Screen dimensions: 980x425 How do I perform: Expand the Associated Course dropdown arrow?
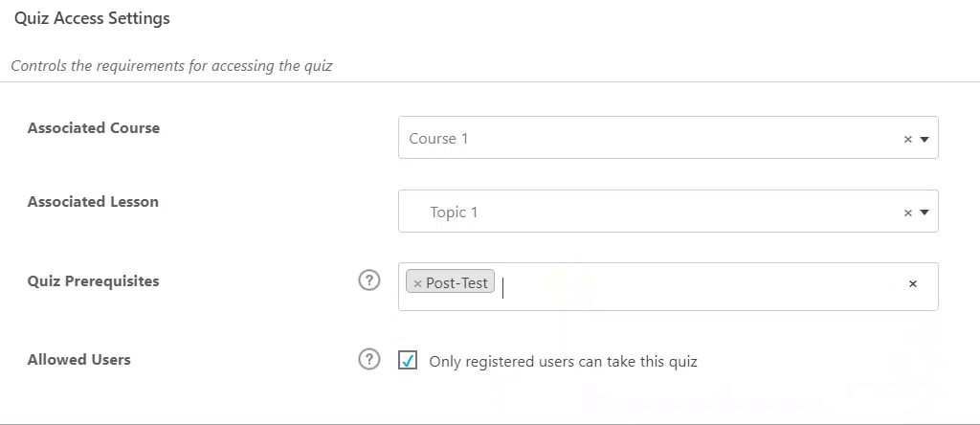924,139
